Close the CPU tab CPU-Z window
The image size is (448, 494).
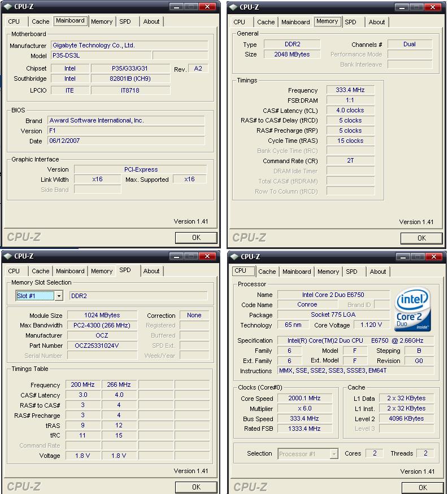coord(434,257)
